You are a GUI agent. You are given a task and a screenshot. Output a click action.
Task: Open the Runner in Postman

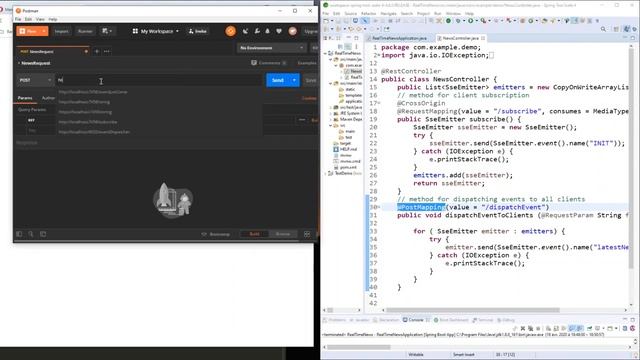pos(85,31)
